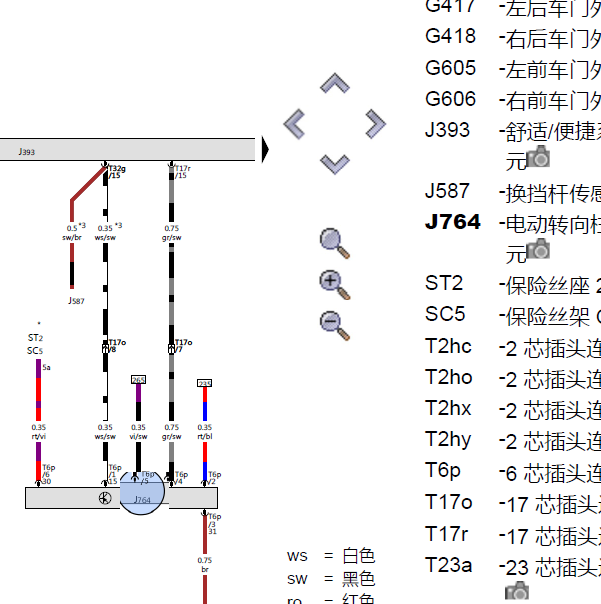The image size is (601, 604).
Task: Click the transistor symbol in J764 module
Action: (x=105, y=498)
